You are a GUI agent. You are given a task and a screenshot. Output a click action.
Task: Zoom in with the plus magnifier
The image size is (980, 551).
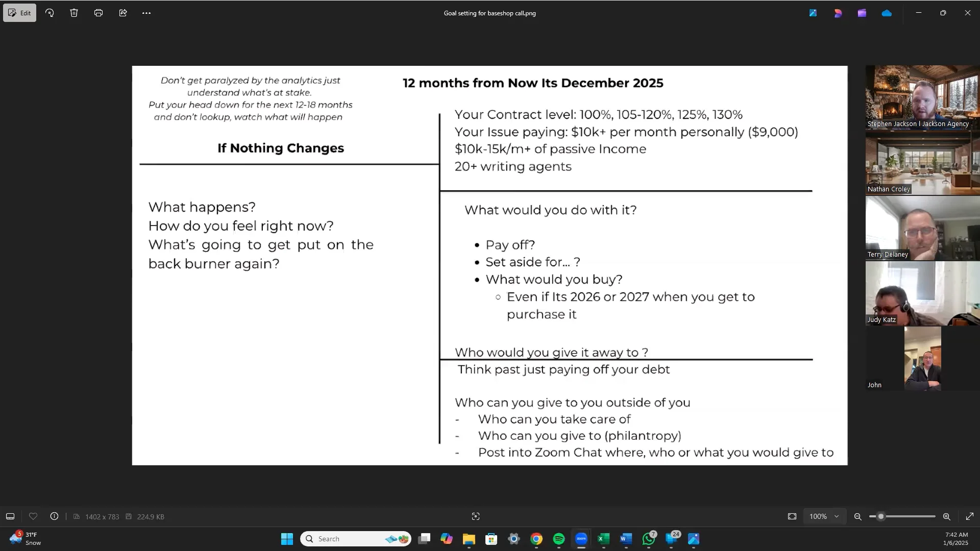click(947, 516)
